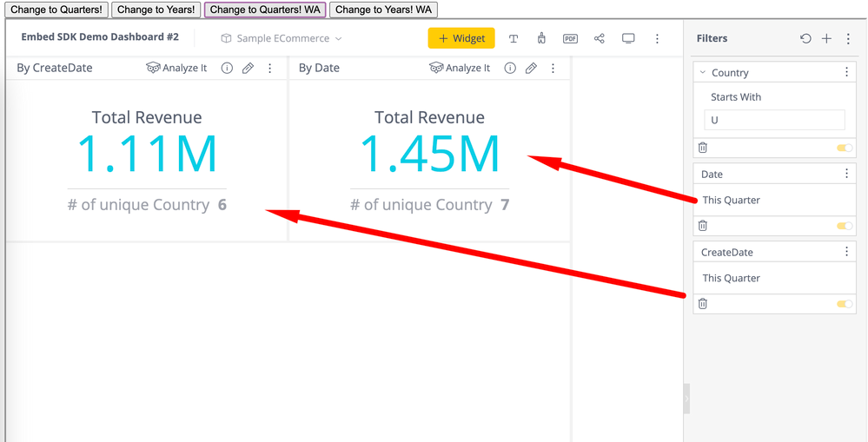Open the share dashboard icon
The width and height of the screenshot is (868, 442).
(x=600, y=39)
